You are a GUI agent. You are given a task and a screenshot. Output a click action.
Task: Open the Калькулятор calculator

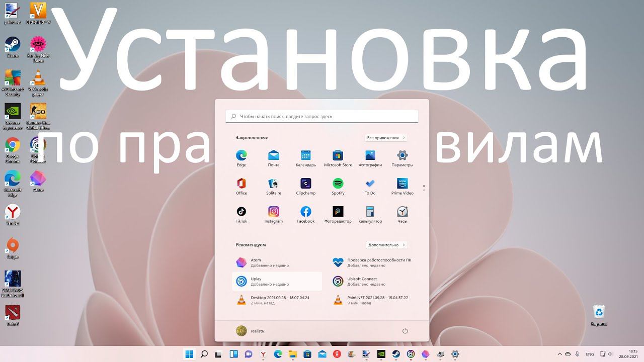pyautogui.click(x=370, y=214)
